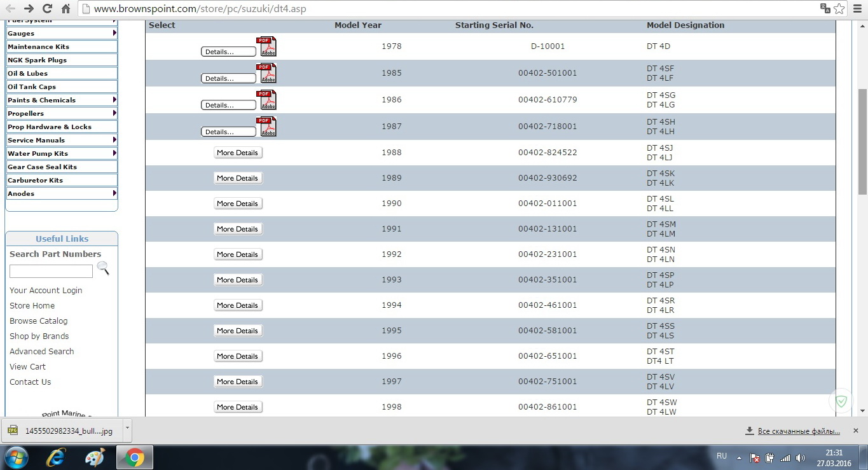This screenshot has height=470, width=868.
Task: Click the network signal icon in the tray
Action: coord(785,458)
